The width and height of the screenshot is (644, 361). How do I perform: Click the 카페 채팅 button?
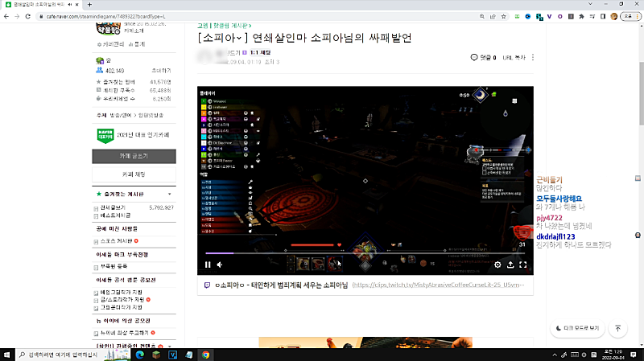click(134, 174)
